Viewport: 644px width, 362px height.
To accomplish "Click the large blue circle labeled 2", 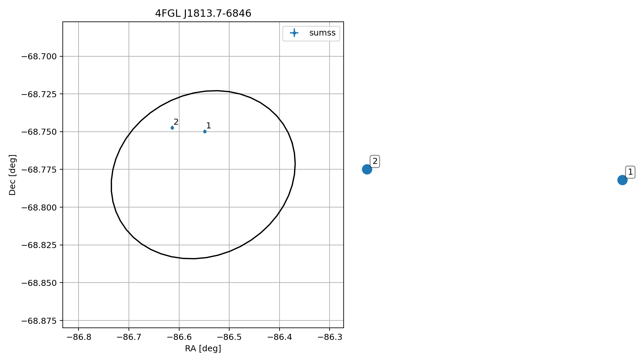I will (x=367, y=169).
